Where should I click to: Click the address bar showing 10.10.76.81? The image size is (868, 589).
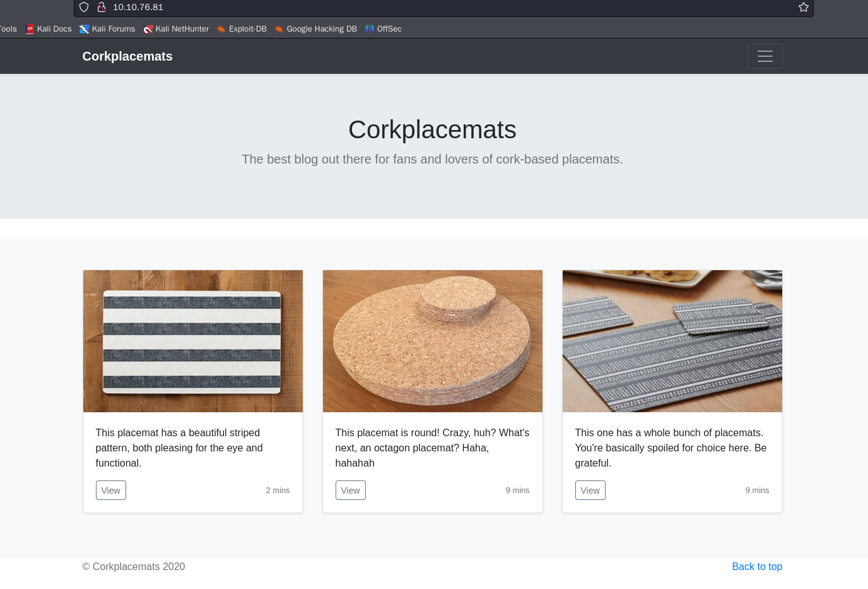(442, 7)
